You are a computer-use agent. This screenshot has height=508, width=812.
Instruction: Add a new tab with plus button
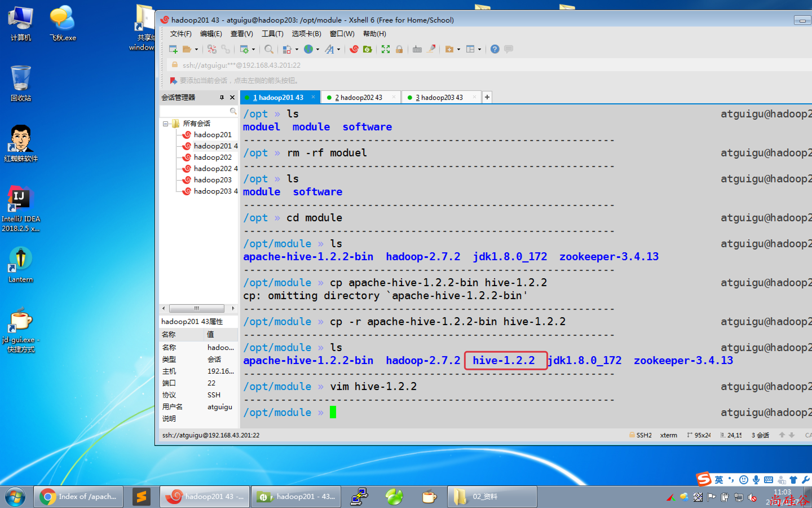tap(487, 97)
